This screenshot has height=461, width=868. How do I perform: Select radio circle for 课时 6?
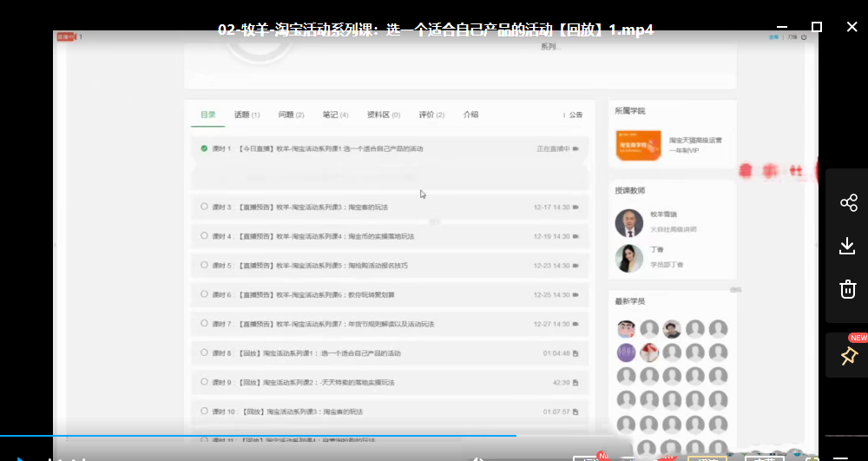[x=204, y=294]
